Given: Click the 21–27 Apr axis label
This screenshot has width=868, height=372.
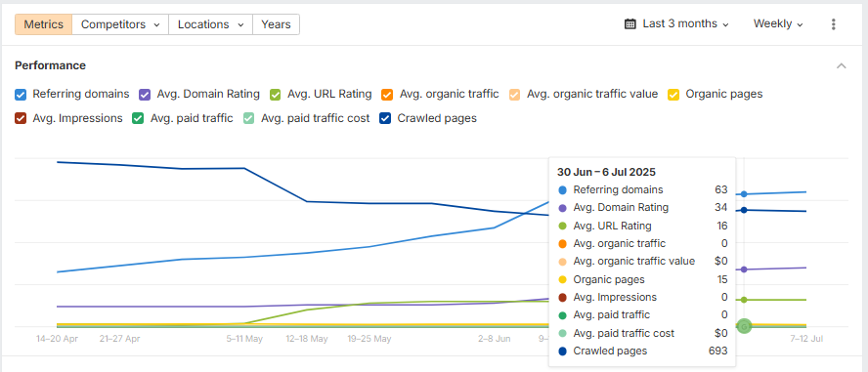Looking at the screenshot, I should [x=119, y=339].
